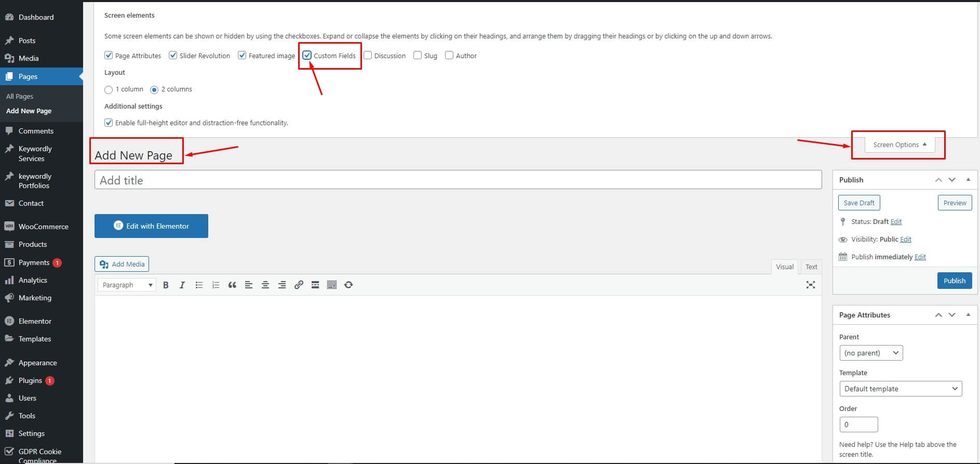The image size is (980, 464).
Task: Click the Add title input field
Action: coord(458,180)
